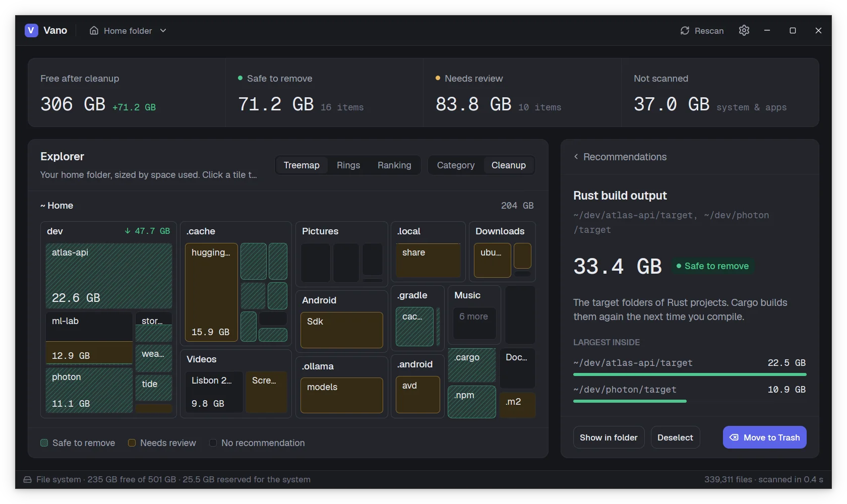Select the share tile under .local
The height and width of the screenshot is (504, 847).
[428, 260]
